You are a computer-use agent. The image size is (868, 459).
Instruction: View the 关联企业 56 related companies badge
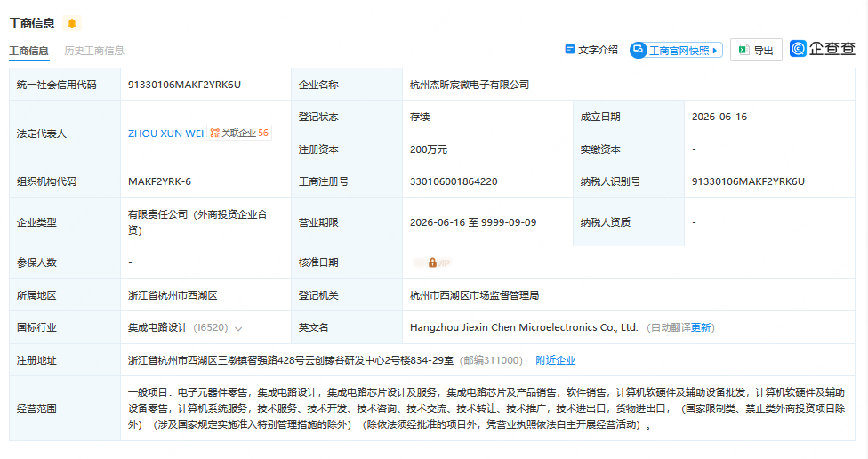pos(239,133)
